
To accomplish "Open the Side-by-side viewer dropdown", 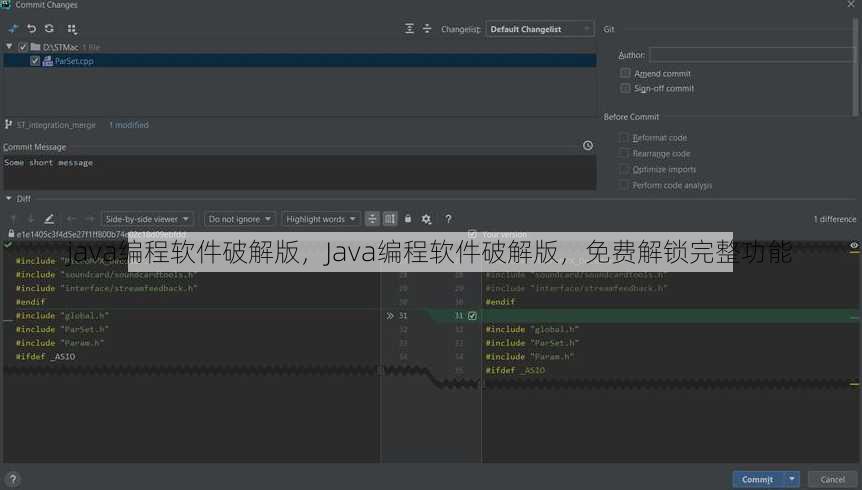I will 147,219.
